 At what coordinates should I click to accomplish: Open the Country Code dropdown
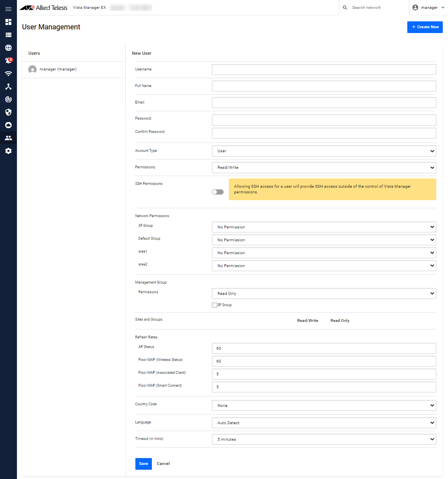(324, 406)
